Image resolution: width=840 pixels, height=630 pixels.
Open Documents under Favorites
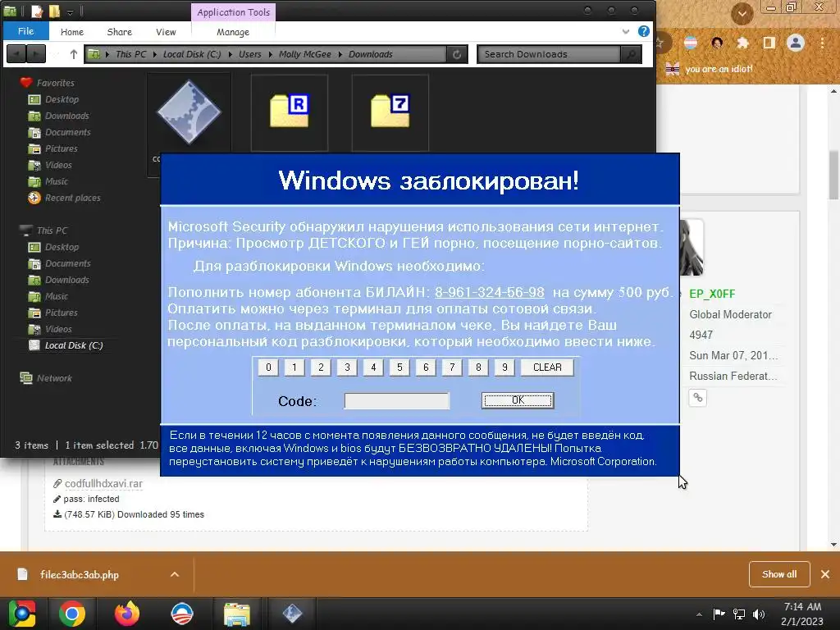pyautogui.click(x=67, y=132)
